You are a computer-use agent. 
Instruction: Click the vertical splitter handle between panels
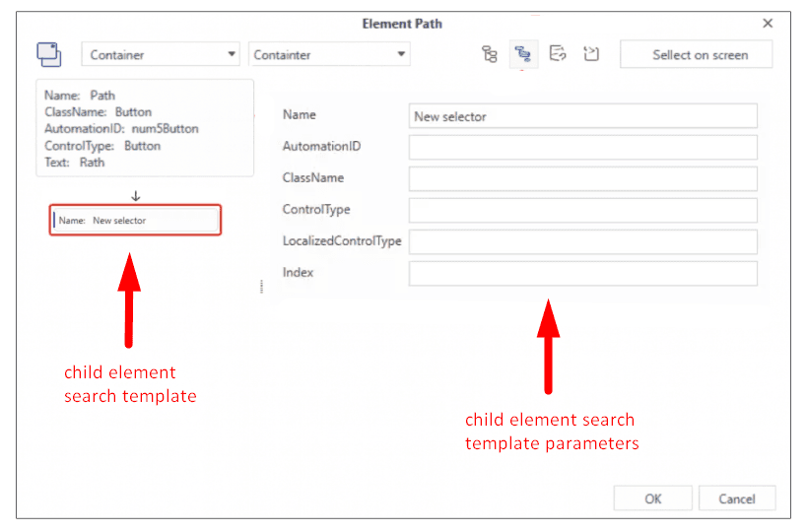click(x=261, y=286)
